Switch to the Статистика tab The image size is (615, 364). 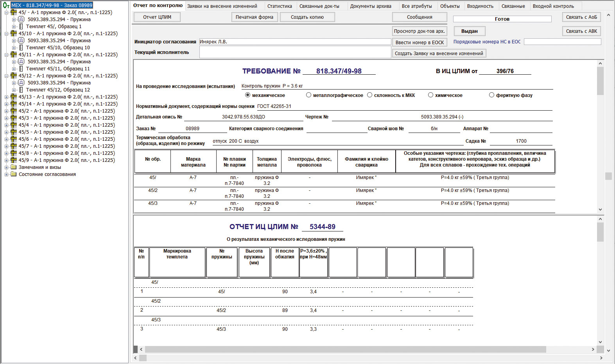(x=280, y=6)
